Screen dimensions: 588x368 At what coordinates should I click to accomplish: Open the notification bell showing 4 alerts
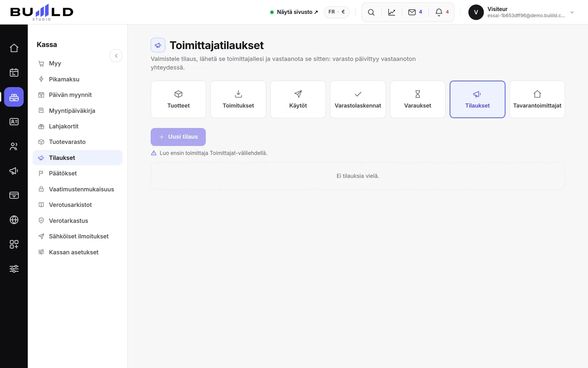[442, 12]
